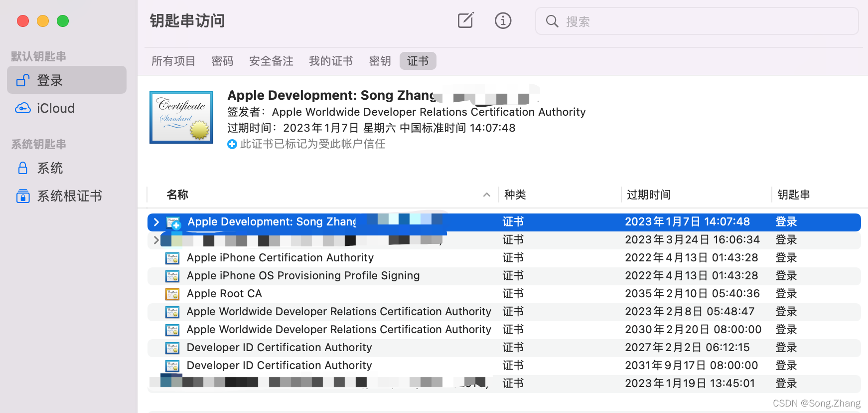Select Apple iPhone OS Provisioning Profile Signing
This screenshot has width=868, height=413.
point(504,276)
